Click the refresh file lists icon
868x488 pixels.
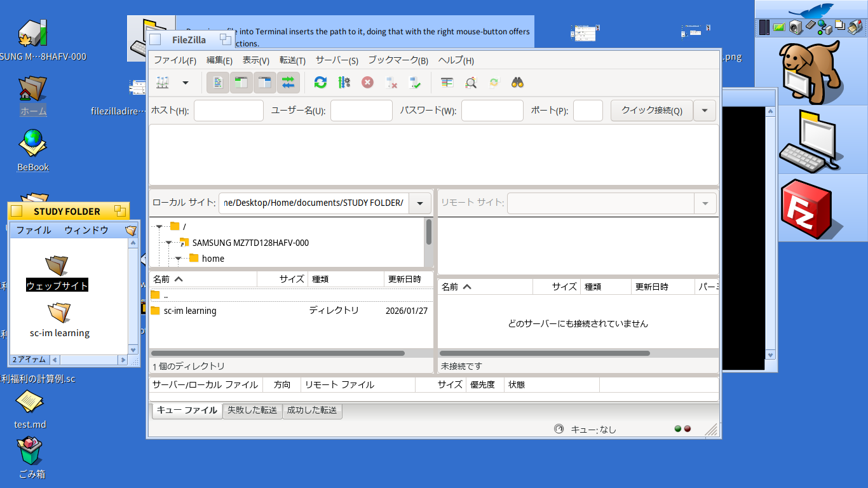click(320, 83)
